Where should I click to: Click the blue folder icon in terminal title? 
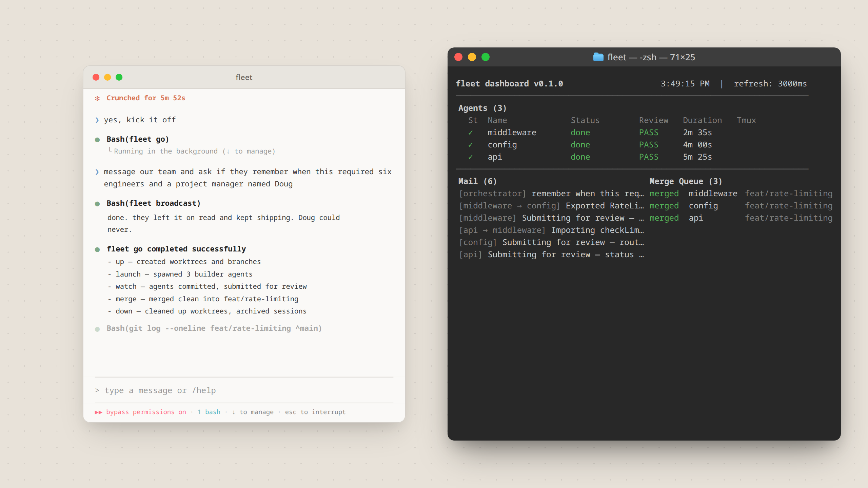point(598,57)
